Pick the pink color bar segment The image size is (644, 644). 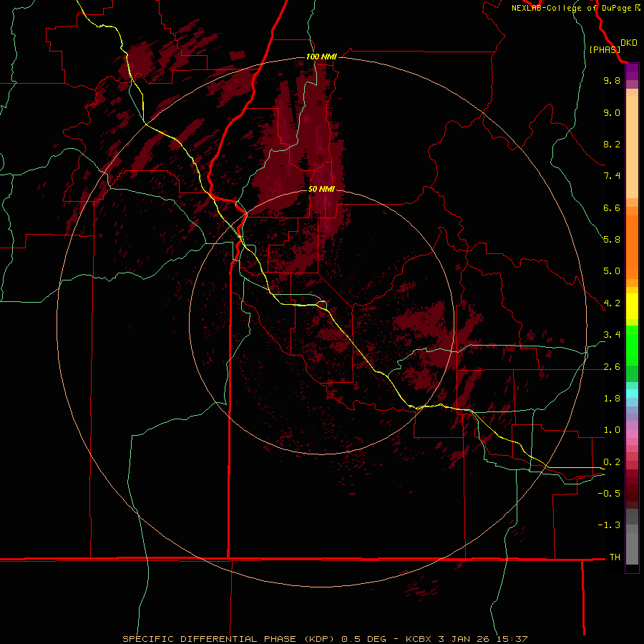point(632,434)
